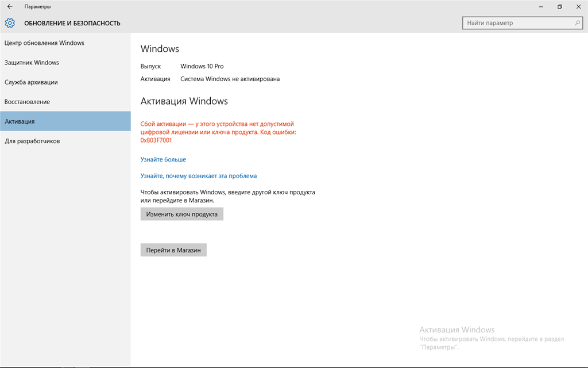Select 'Активация' in sidebar
The image size is (588, 368).
[65, 121]
